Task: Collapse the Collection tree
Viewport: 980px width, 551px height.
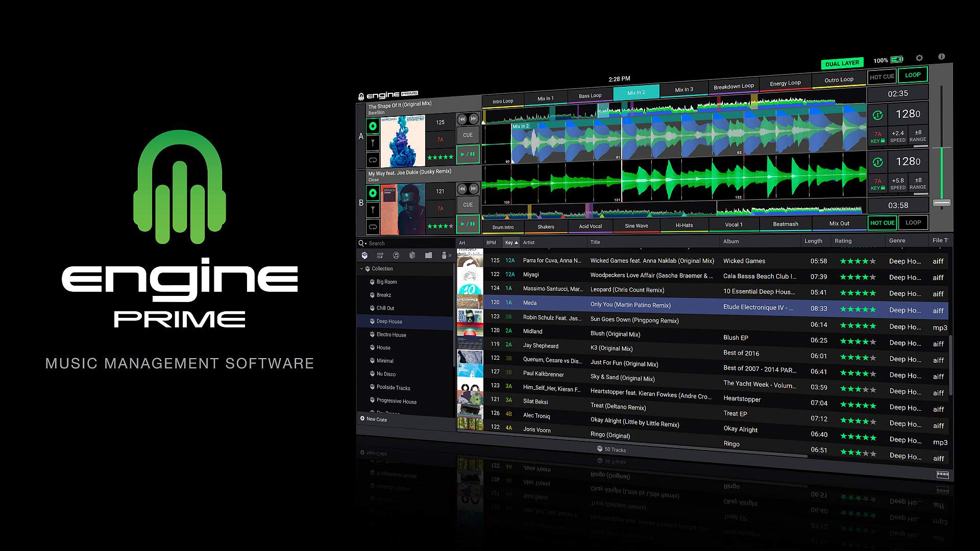Action: [361, 269]
